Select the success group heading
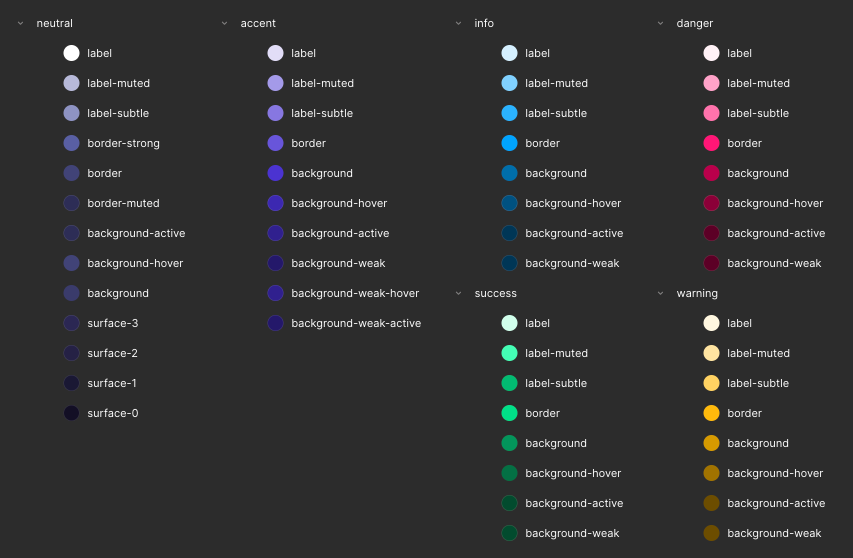853x558 pixels. point(496,293)
